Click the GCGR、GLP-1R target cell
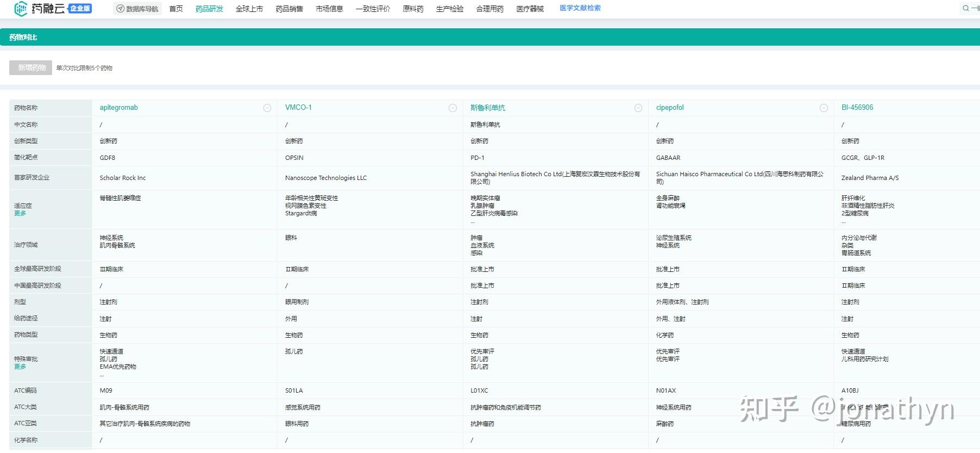The height and width of the screenshot is (453, 980). point(863,158)
